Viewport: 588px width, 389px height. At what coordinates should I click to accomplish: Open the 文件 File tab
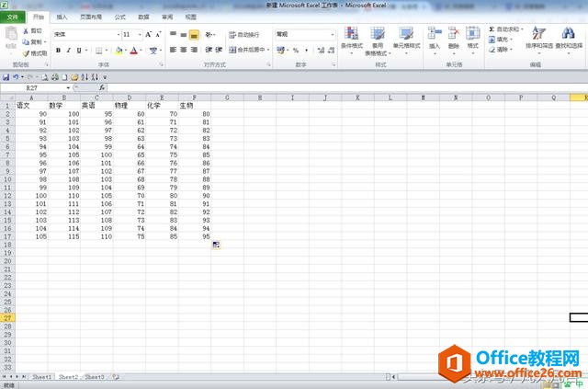[x=13, y=17]
